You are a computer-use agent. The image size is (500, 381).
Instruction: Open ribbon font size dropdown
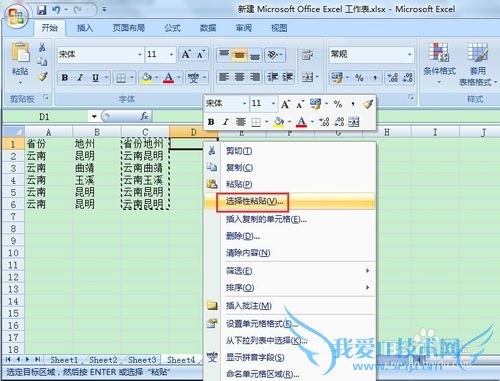click(x=171, y=54)
